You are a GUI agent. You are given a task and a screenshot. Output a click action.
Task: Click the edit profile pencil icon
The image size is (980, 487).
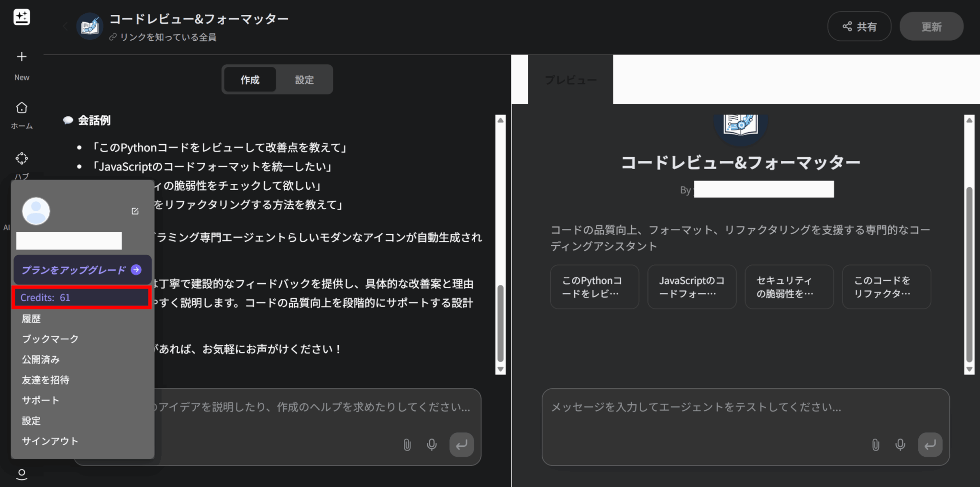coord(135,211)
